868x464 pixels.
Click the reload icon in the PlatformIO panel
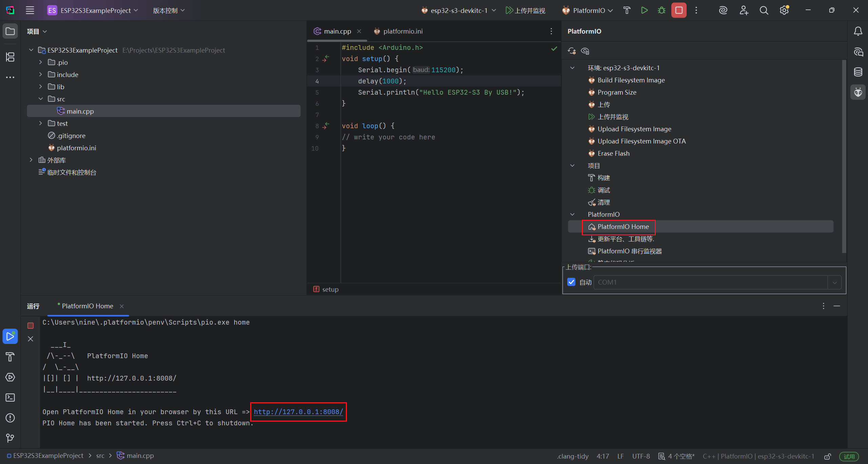(x=572, y=51)
